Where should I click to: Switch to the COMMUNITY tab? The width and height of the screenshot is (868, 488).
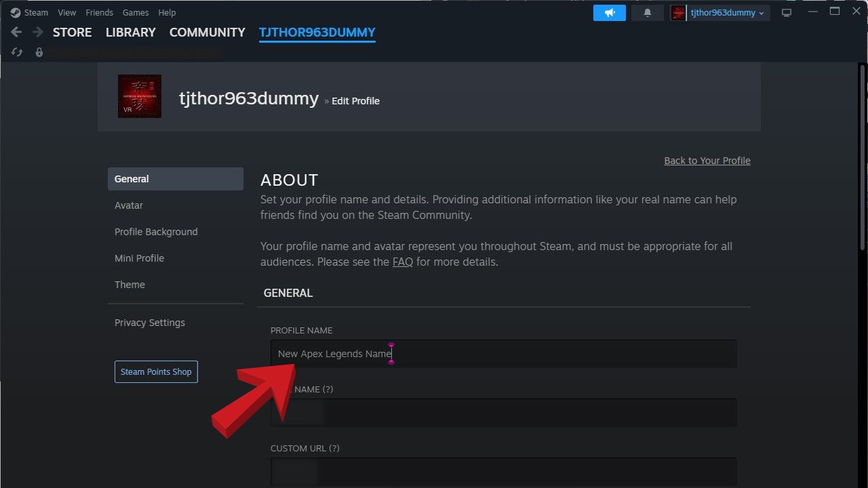tap(207, 33)
